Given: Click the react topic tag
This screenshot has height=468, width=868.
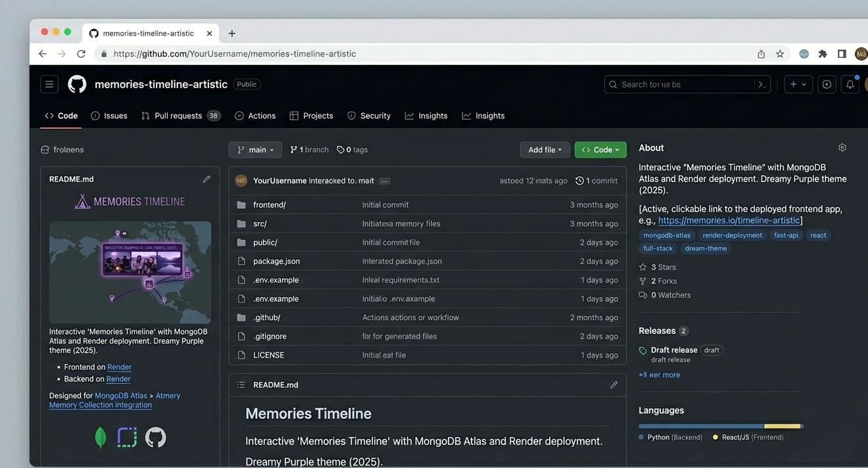Looking at the screenshot, I should [x=818, y=235].
